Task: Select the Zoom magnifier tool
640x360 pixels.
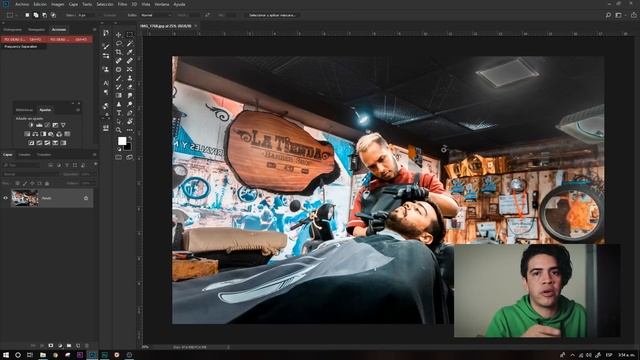Action: [x=118, y=130]
